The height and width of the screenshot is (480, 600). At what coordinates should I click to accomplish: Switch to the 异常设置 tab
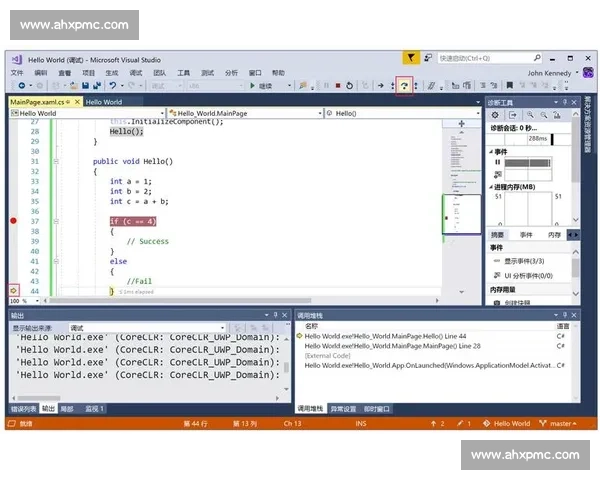point(343,409)
